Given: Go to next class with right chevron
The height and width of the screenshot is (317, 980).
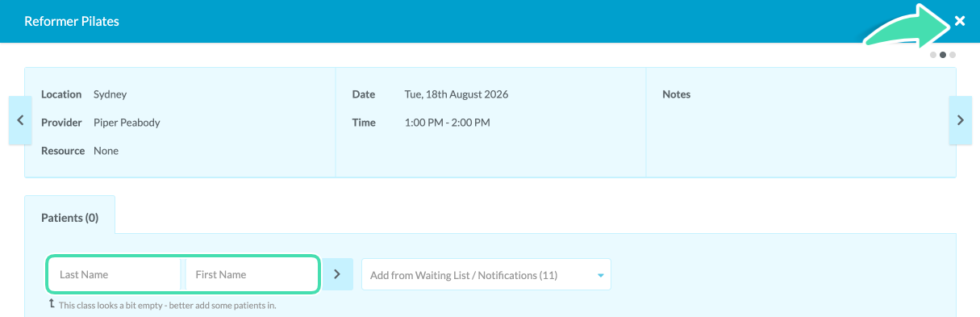Looking at the screenshot, I should 960,120.
